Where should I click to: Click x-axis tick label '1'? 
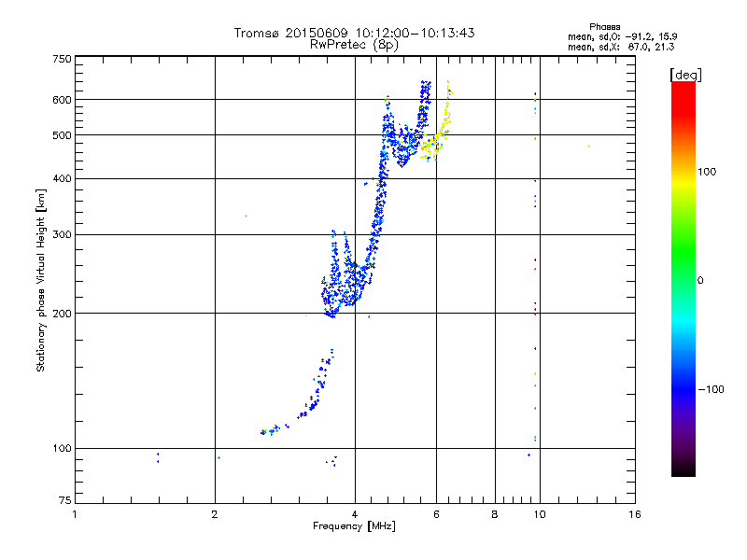point(75,514)
